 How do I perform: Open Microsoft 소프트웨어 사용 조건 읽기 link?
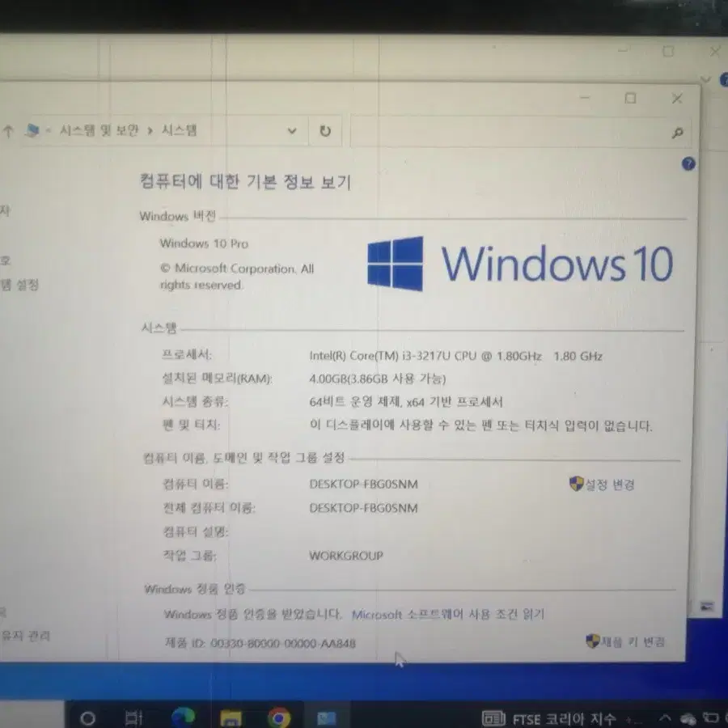(x=447, y=615)
